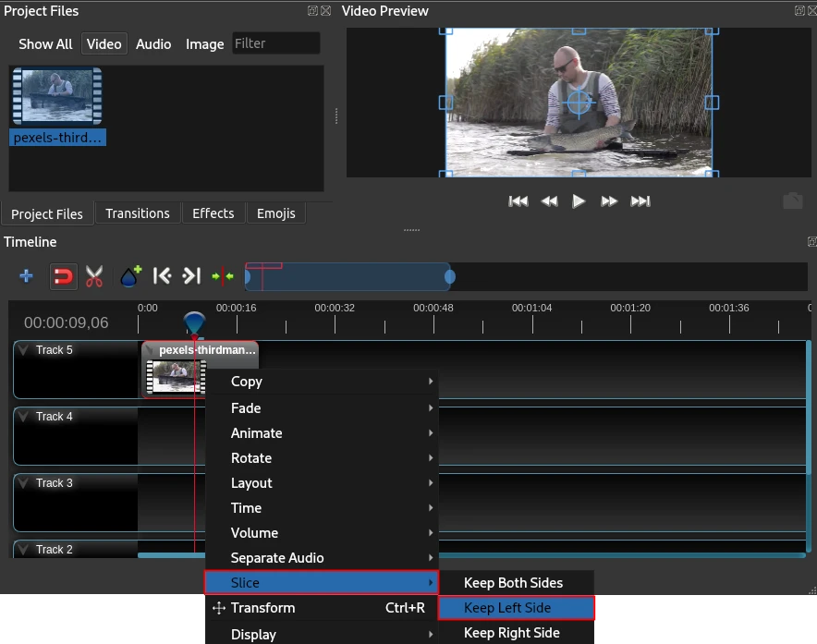Viewport: 817px width, 644px height.
Task: Click the Jump to End button
Action: point(640,201)
